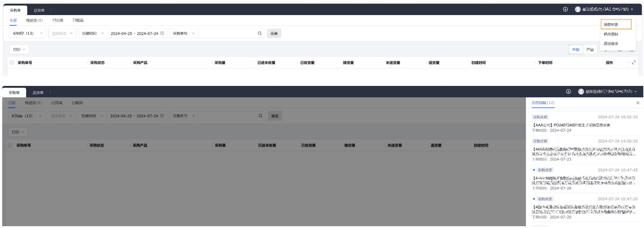The image size is (644, 228).
Task: Choose 退出登录 in the account menu
Action: pos(611,44)
